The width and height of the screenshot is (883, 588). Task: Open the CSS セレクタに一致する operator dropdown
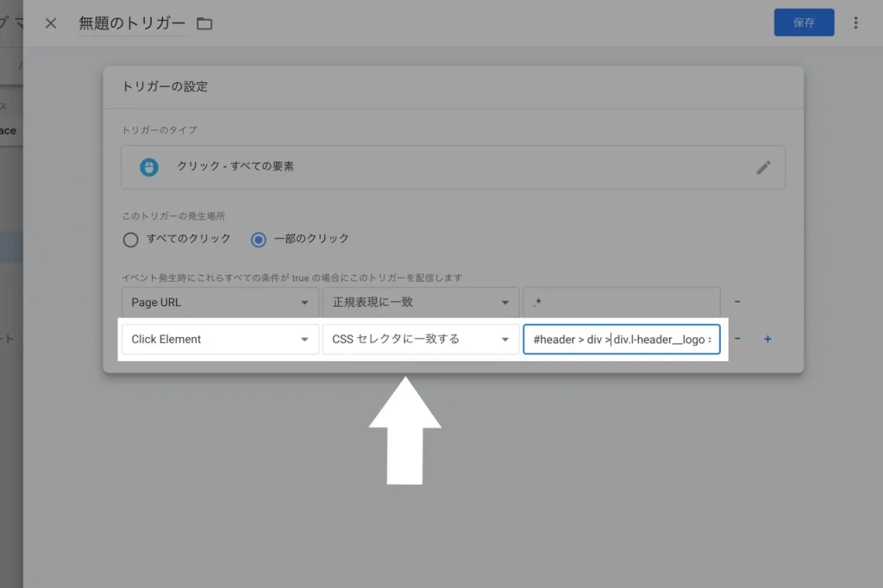(x=421, y=339)
